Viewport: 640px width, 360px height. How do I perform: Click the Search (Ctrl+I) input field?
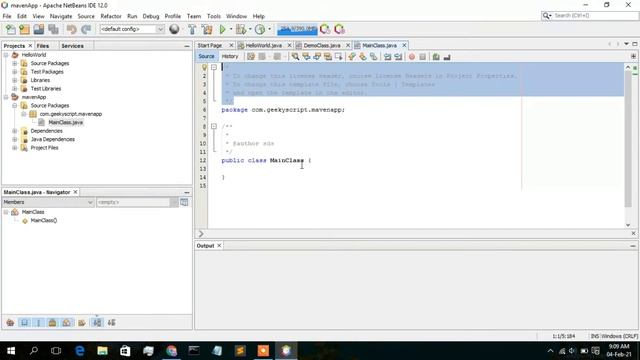click(x=589, y=16)
